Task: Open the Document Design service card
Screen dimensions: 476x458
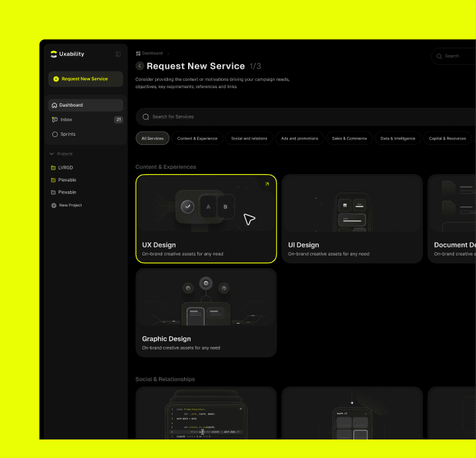Action: pyautogui.click(x=452, y=219)
